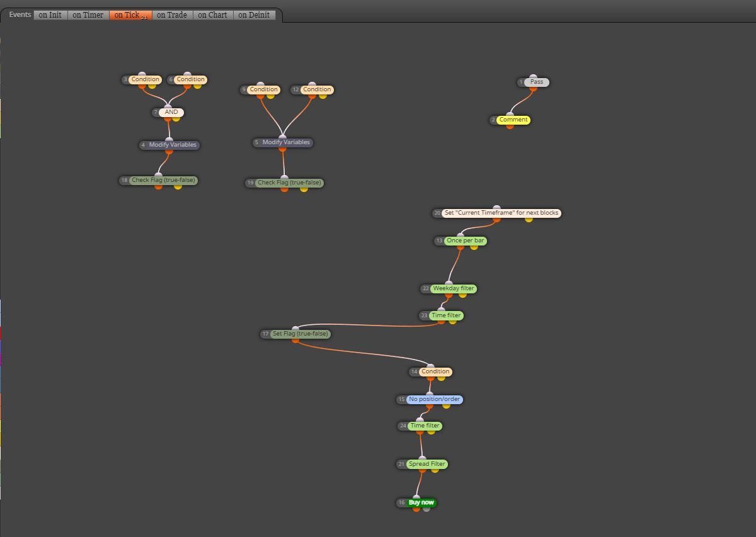Click the Pass block

point(537,82)
